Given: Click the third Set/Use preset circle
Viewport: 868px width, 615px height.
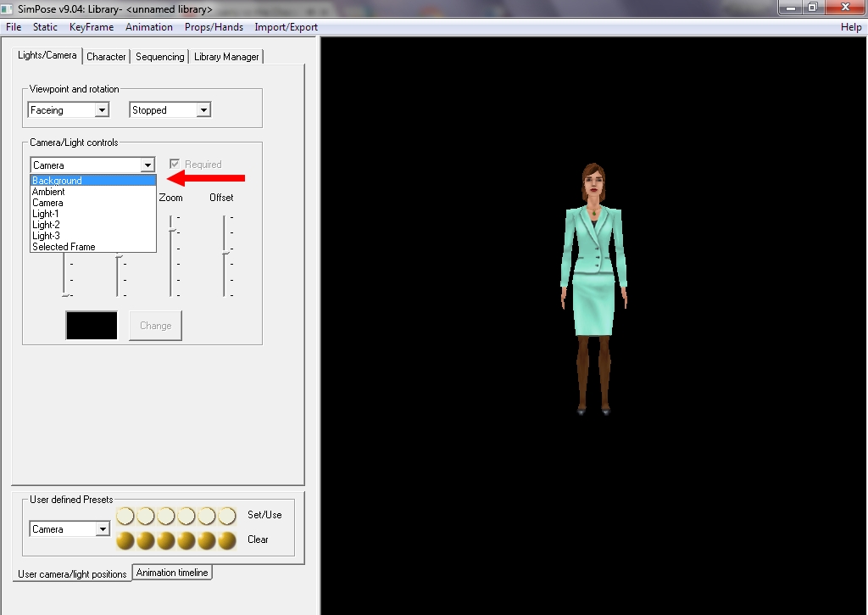Looking at the screenshot, I should [166, 516].
